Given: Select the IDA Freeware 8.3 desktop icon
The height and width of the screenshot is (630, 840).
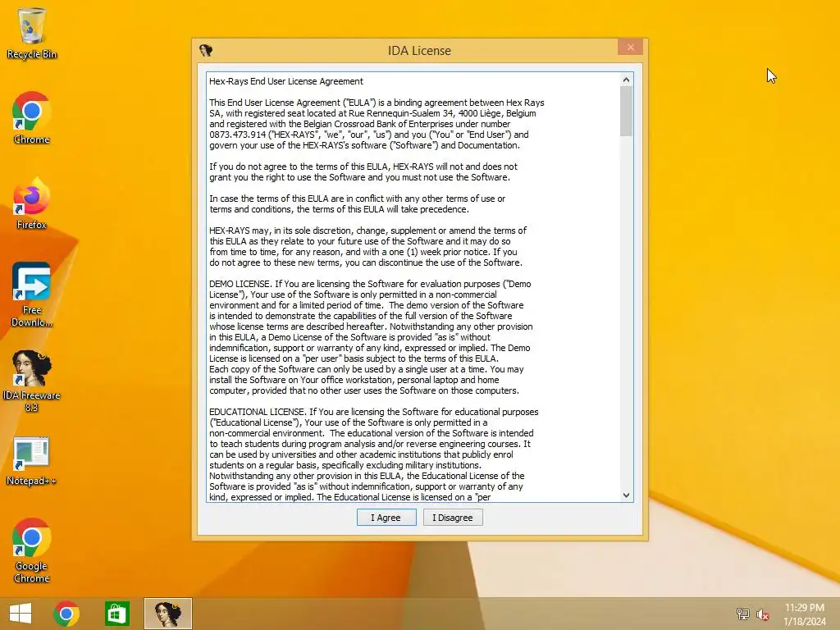Looking at the screenshot, I should point(32,381).
